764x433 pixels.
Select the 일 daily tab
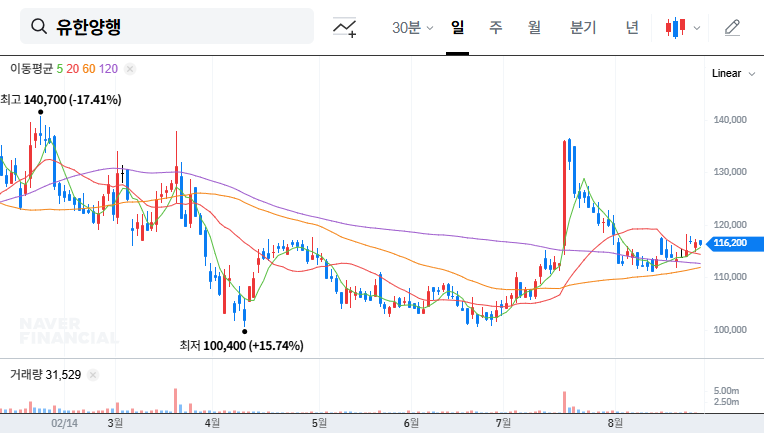coord(457,27)
